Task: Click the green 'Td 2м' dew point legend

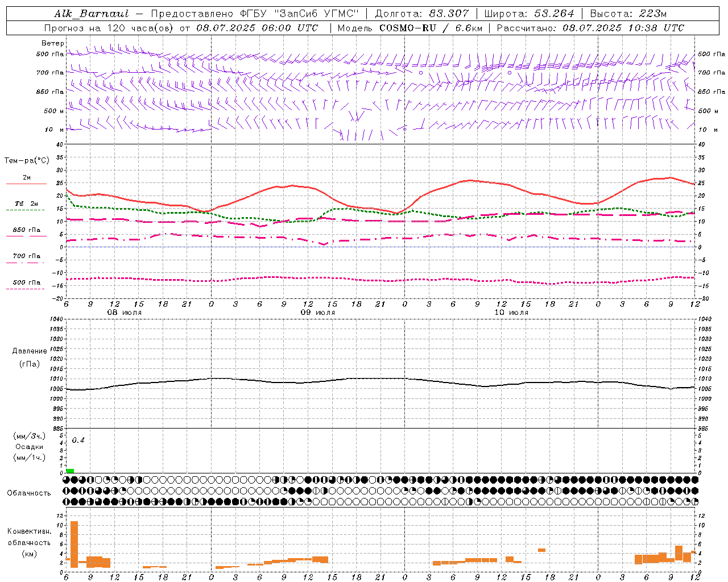Action: (26, 206)
